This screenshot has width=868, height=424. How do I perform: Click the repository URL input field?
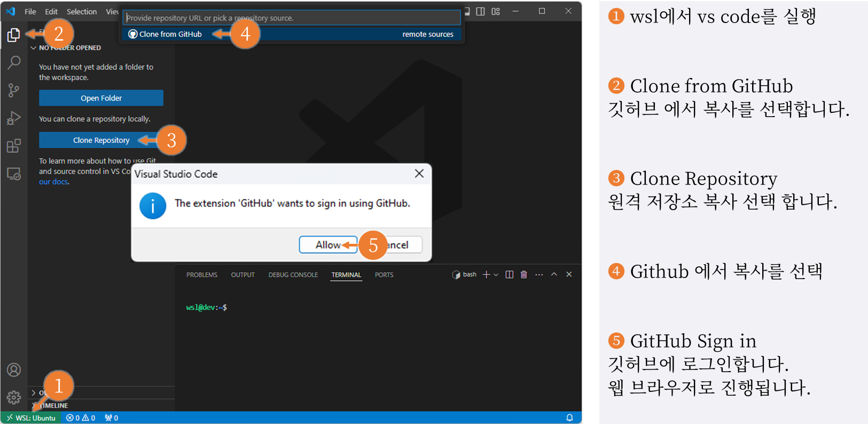[292, 18]
